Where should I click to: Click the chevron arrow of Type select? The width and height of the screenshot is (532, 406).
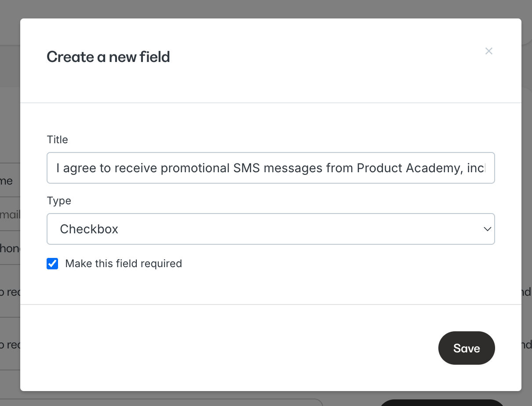[x=487, y=229]
